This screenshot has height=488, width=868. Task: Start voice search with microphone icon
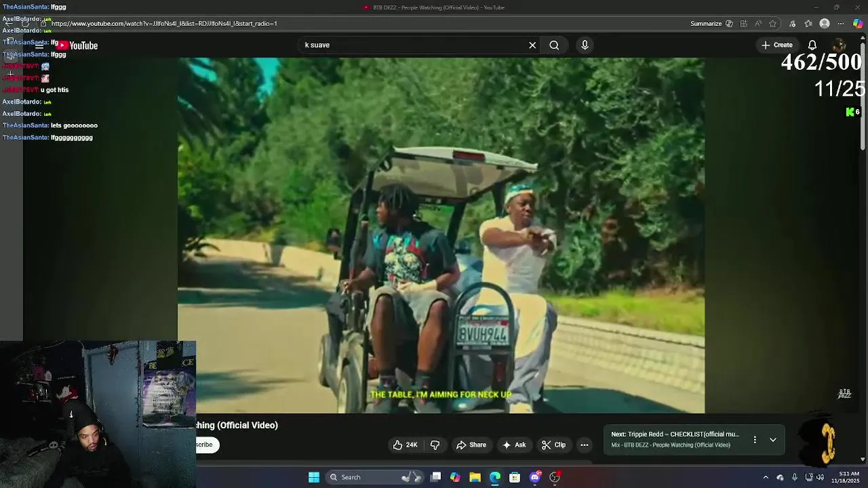point(585,45)
